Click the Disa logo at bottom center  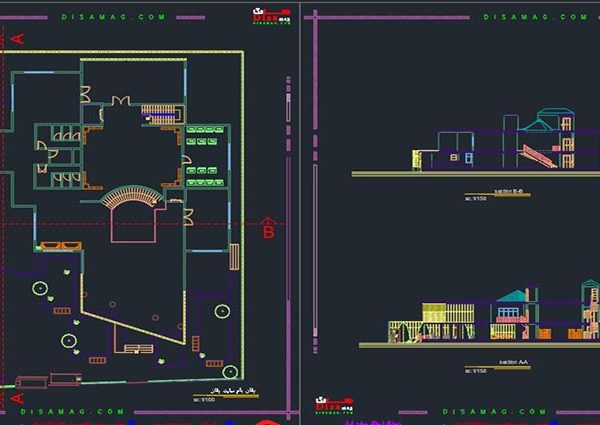click(x=330, y=404)
